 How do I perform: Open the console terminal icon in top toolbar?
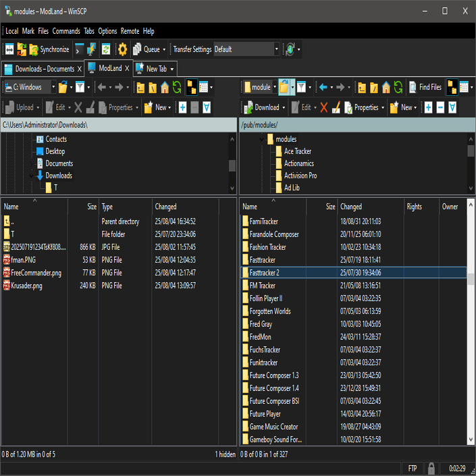(79, 49)
